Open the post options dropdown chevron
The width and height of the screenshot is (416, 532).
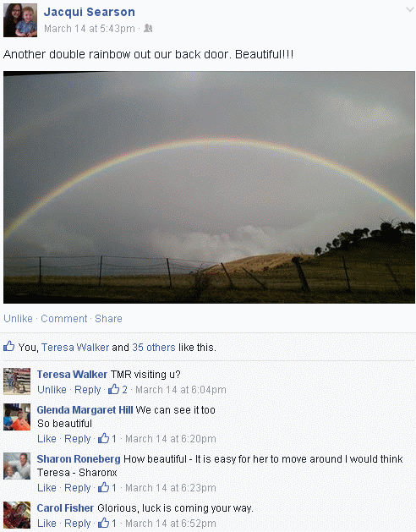410,10
